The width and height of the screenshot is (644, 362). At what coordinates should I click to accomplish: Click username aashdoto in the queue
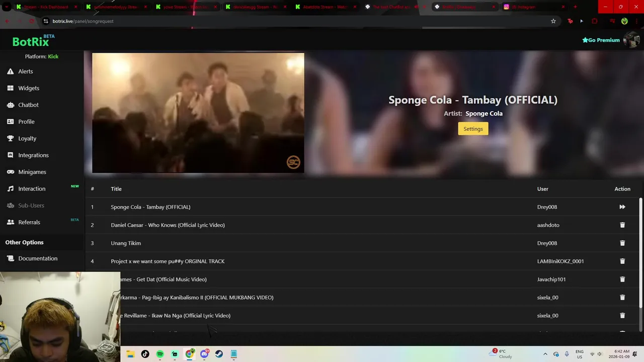[548, 225]
